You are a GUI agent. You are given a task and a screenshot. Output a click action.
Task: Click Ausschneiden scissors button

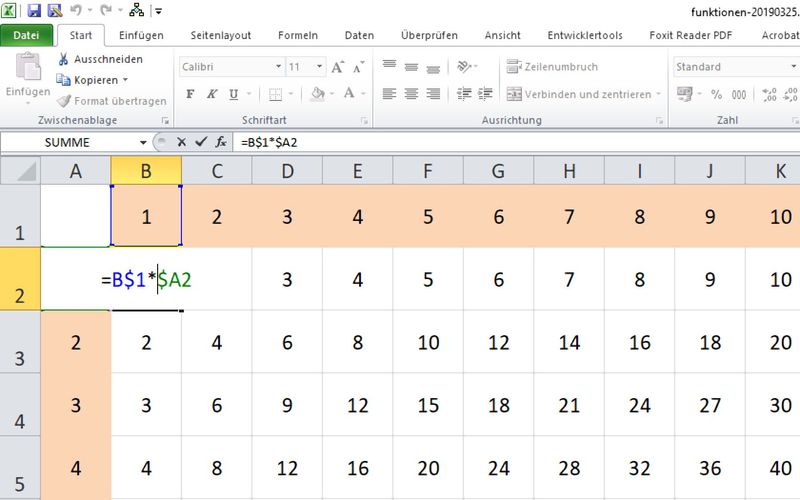pos(100,59)
